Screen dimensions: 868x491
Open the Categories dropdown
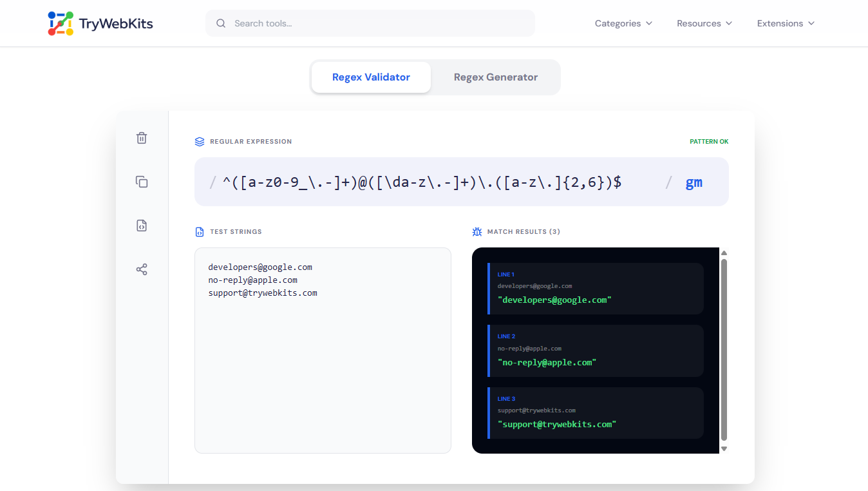pyautogui.click(x=623, y=23)
